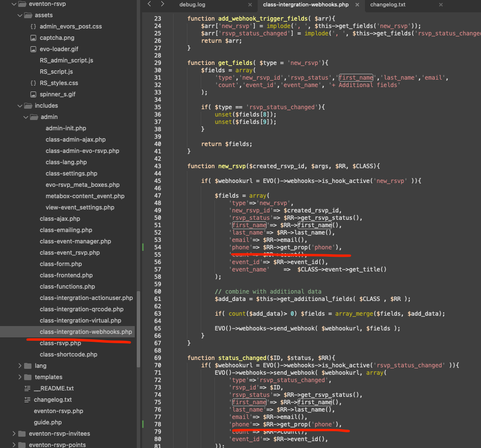Switch to the changelog.txt tab
This screenshot has width=481, height=448.
[388, 5]
